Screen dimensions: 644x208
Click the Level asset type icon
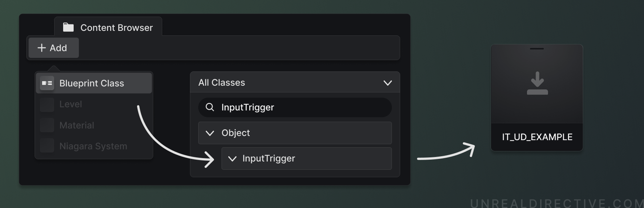[47, 104]
